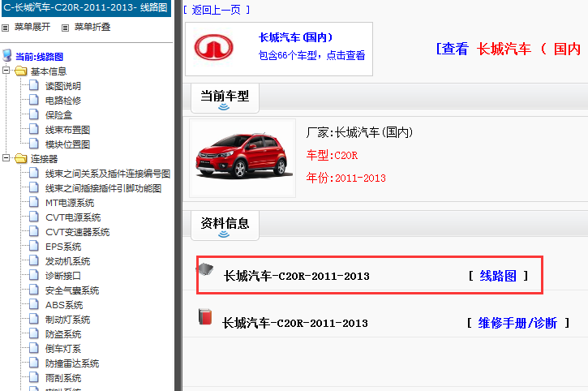Go back via 返回上一页 link

click(x=217, y=10)
